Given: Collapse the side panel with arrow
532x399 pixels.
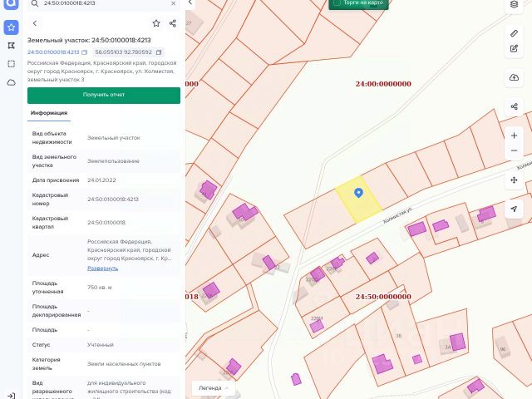Looking at the screenshot, I should coord(190,2).
